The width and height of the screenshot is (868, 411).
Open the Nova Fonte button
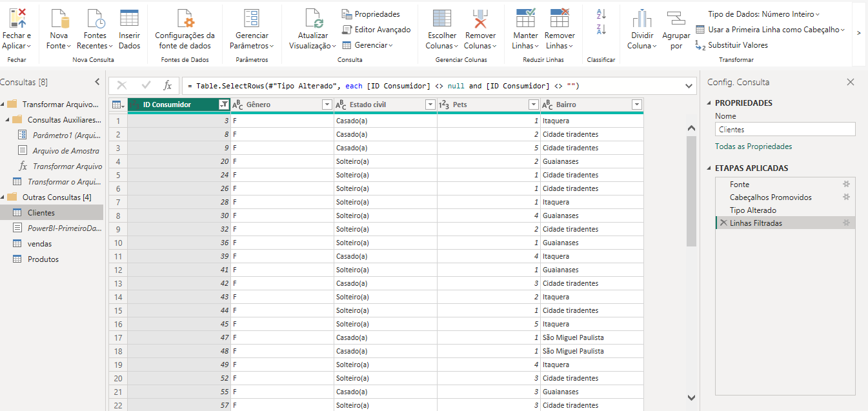tap(59, 30)
